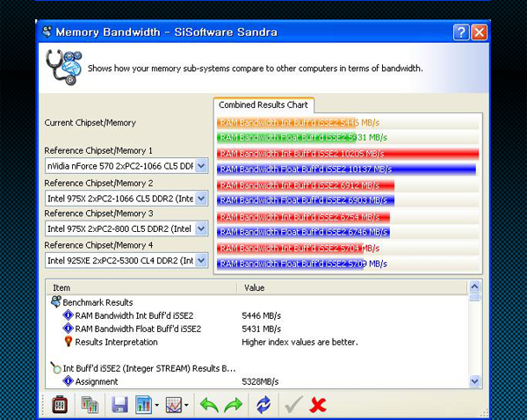Screen dimensions: 527x420
Task: Click the blue Float 6903 MB/s bar
Action: (306, 200)
